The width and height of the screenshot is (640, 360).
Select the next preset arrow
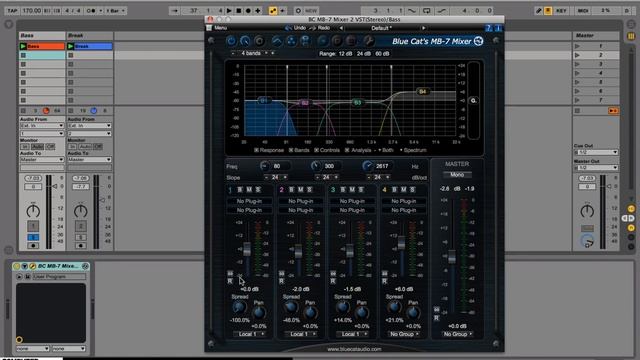click(423, 28)
